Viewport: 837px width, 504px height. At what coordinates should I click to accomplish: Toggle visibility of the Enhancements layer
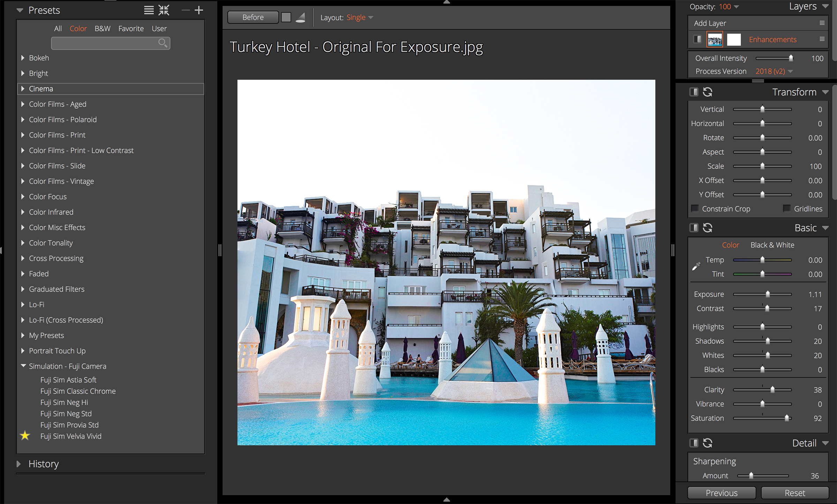coord(697,39)
